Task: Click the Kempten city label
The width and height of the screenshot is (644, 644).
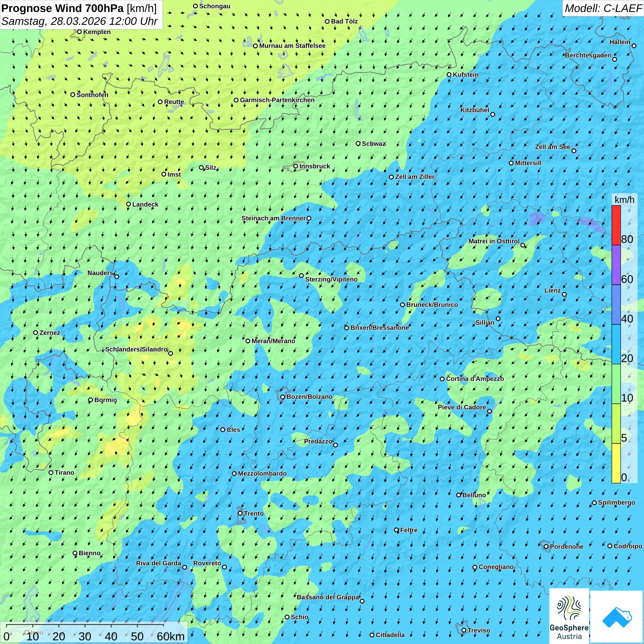Action: click(x=97, y=32)
